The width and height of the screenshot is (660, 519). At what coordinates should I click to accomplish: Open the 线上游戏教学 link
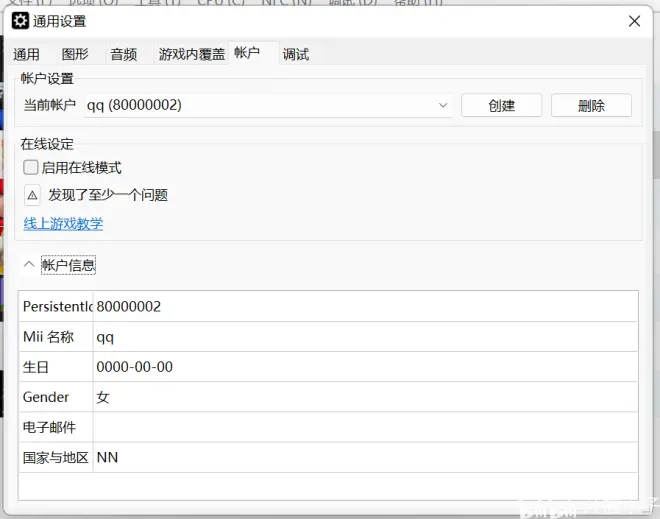pos(63,224)
